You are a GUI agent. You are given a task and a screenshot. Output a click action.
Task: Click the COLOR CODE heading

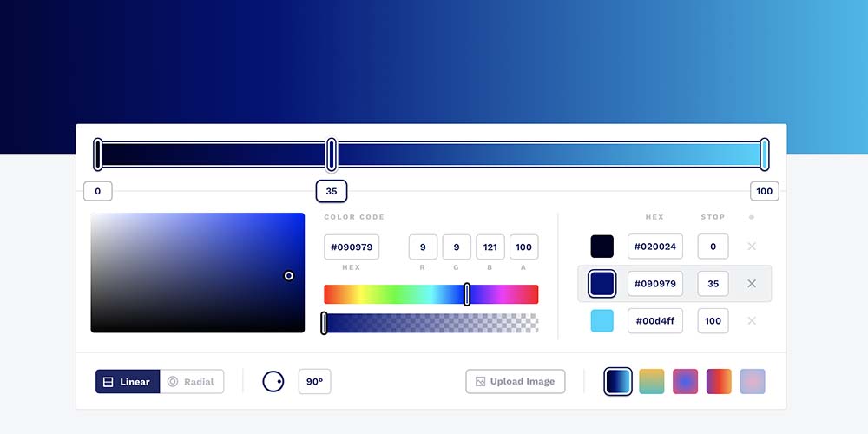pos(354,217)
